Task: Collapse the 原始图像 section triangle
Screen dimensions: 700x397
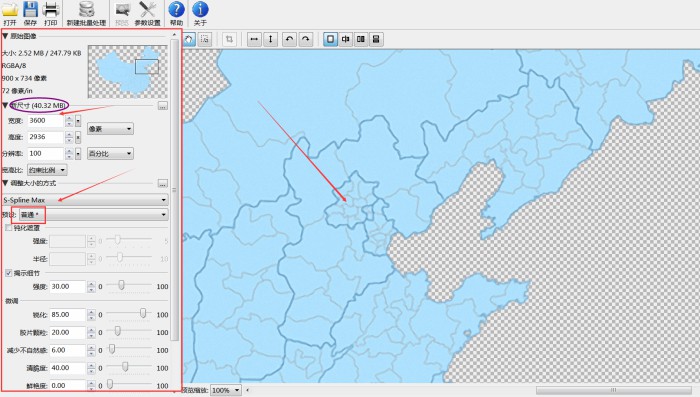Action: point(5,36)
